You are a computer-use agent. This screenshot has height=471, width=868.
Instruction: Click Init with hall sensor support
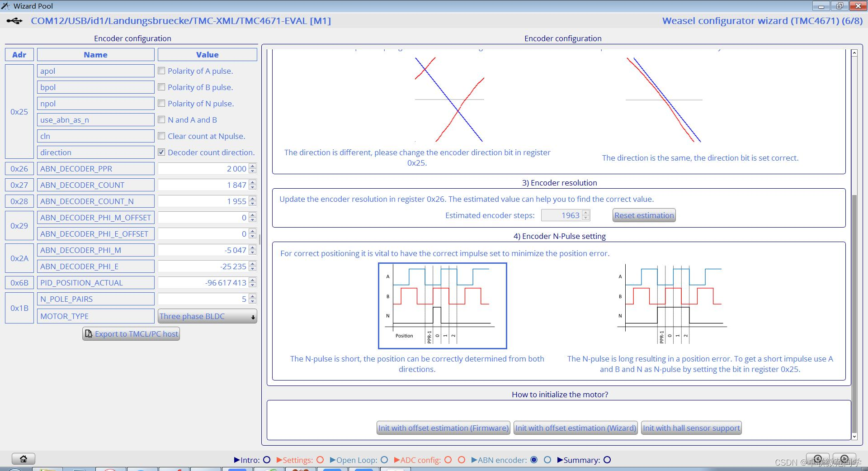[691, 428]
